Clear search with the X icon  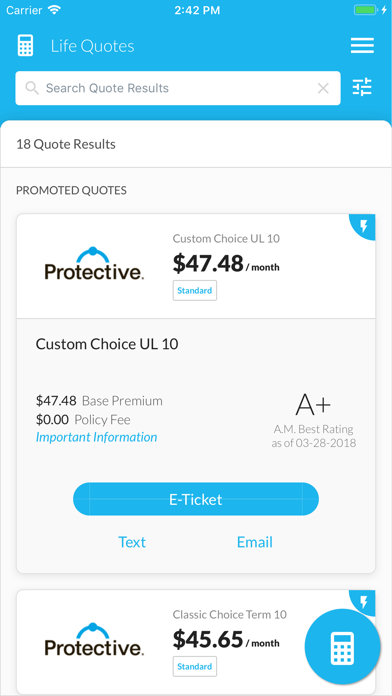pos(323,88)
